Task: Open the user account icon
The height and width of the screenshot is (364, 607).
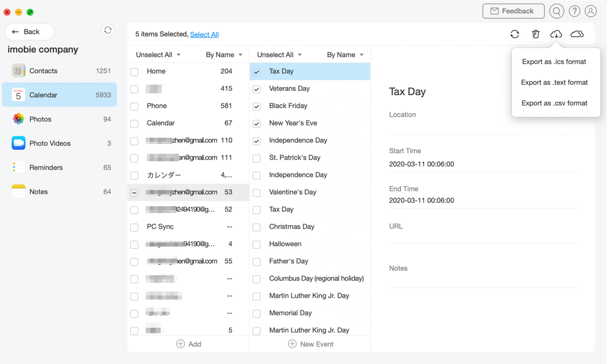Action: coord(590,11)
